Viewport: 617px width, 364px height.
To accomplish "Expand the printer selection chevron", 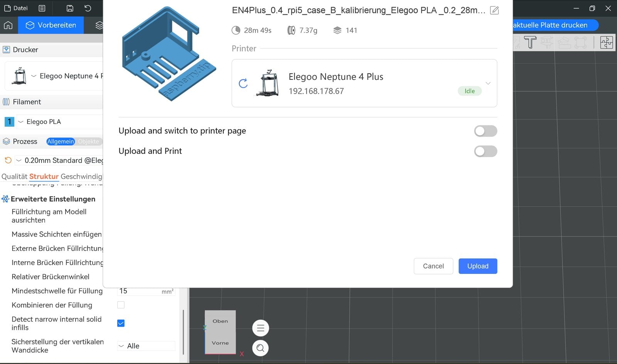I will click(488, 83).
